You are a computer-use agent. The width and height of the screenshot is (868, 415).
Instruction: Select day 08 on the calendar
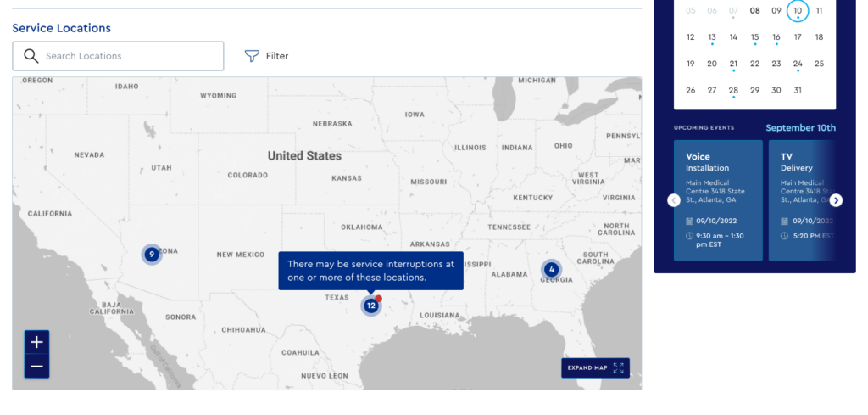coord(754,11)
